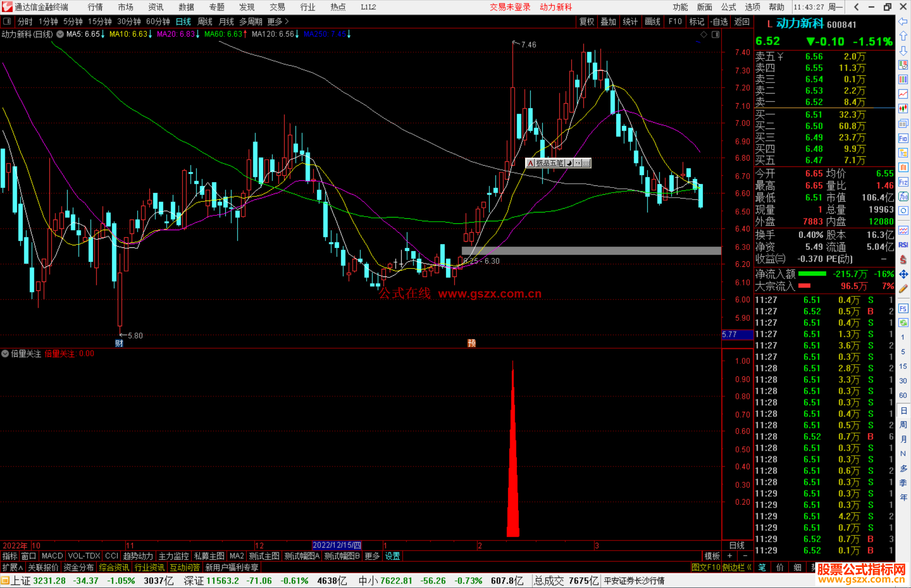
Task: Click the four-arrow move icon in sidebar
Action: pos(903,274)
